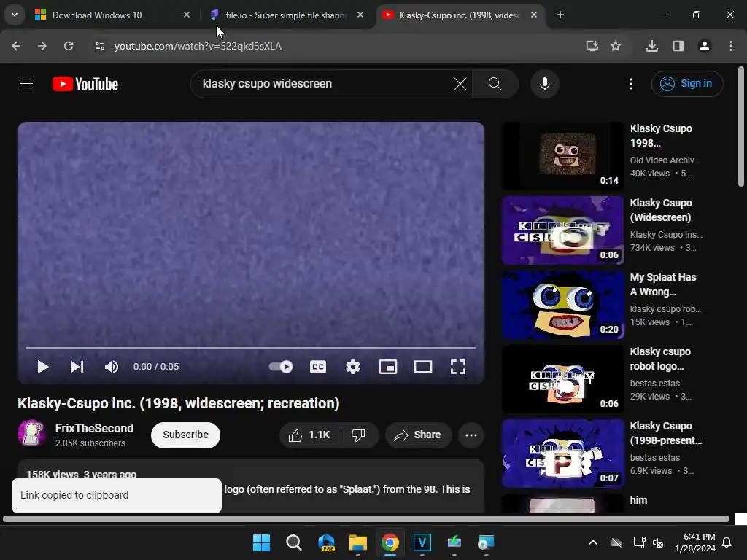Open notifications bell in tray
Screen dimensions: 747x560
click(x=727, y=542)
